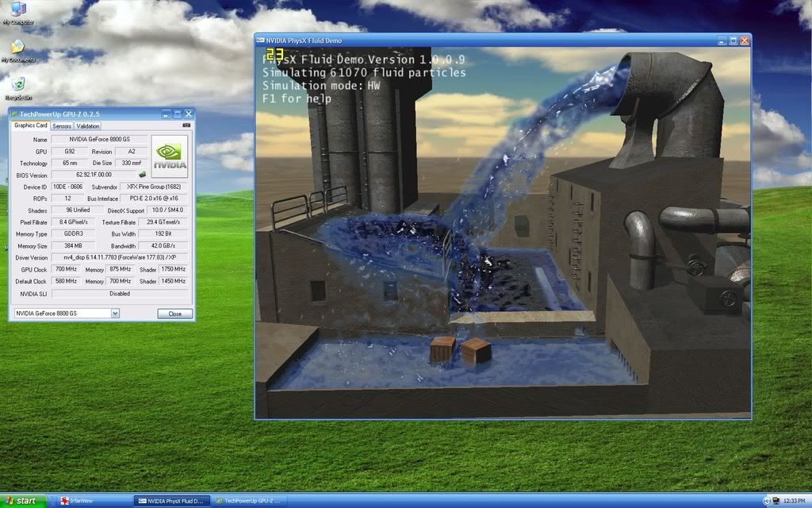The image size is (812, 508).
Task: Expand the NVIDIA GeForce 8800 GS dropdown
Action: coord(115,313)
